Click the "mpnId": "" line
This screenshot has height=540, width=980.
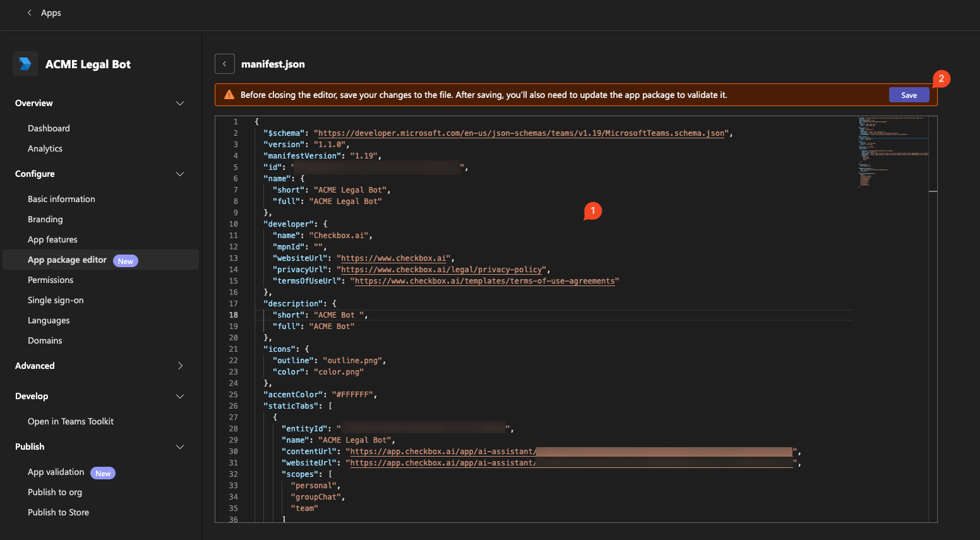coord(299,247)
